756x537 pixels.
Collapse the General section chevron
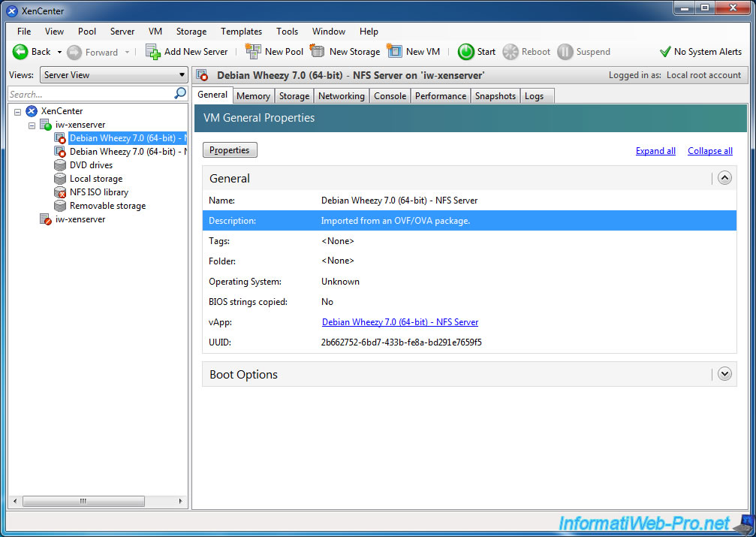724,178
